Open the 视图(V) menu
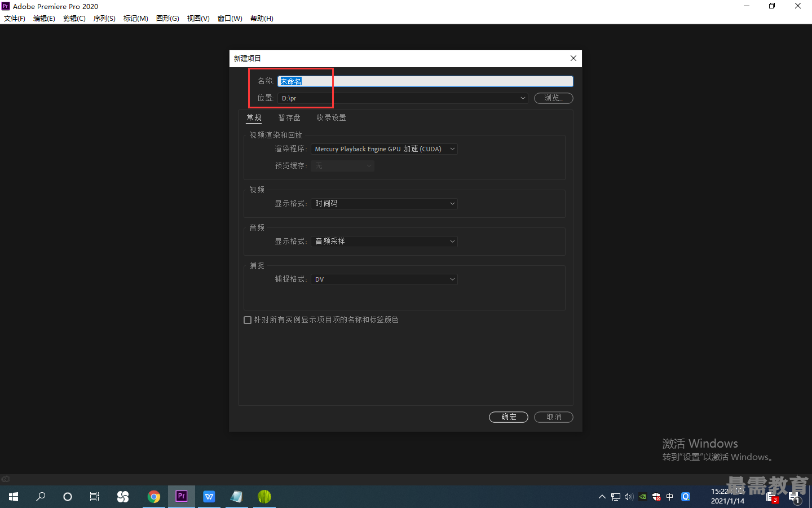 coord(198,19)
